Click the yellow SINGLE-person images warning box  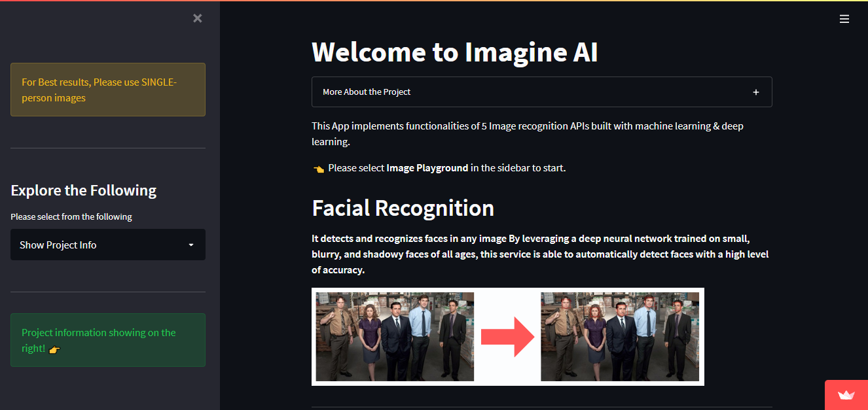coord(108,90)
